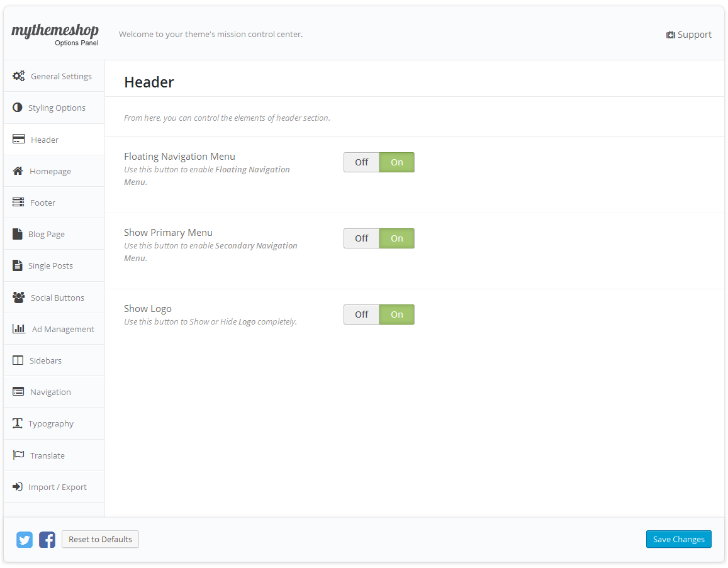Viewport: 728px width, 568px height.
Task: Click the Styling Options contrast icon
Action: [x=18, y=108]
